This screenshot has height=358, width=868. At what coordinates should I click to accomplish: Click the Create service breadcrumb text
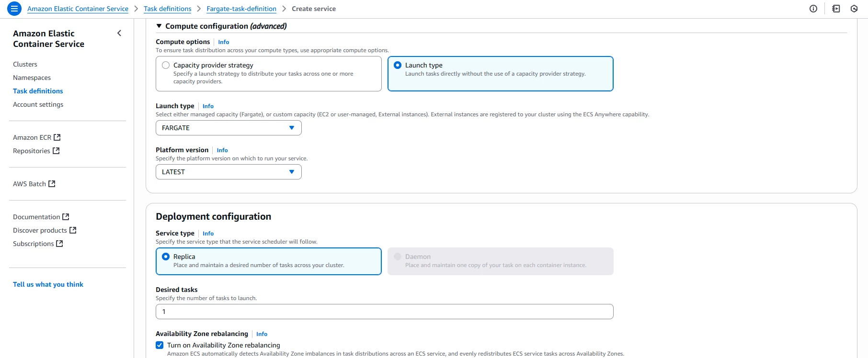tap(314, 9)
